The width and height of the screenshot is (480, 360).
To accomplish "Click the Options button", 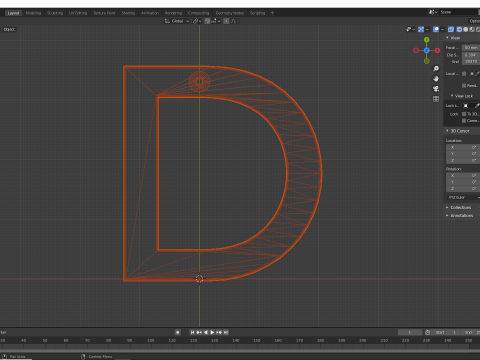I will point(474,21).
